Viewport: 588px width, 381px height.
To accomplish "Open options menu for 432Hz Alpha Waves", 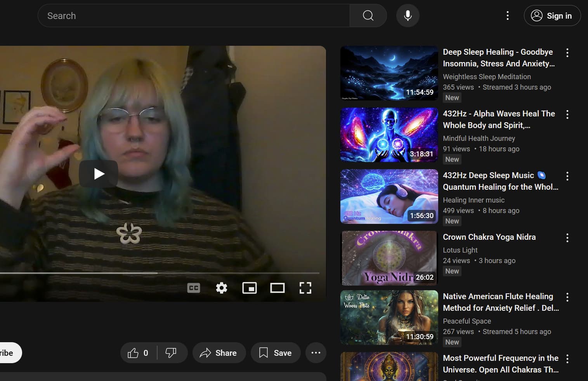I will pyautogui.click(x=567, y=114).
